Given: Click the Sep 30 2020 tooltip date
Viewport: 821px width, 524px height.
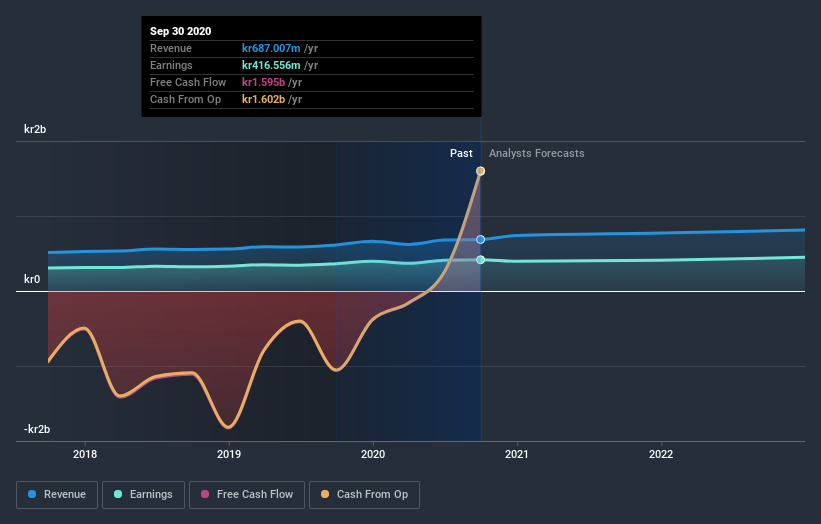Looking at the screenshot, I should pyautogui.click(x=181, y=31).
